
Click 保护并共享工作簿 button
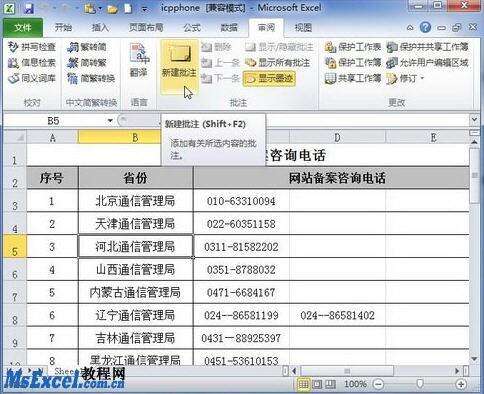428,47
